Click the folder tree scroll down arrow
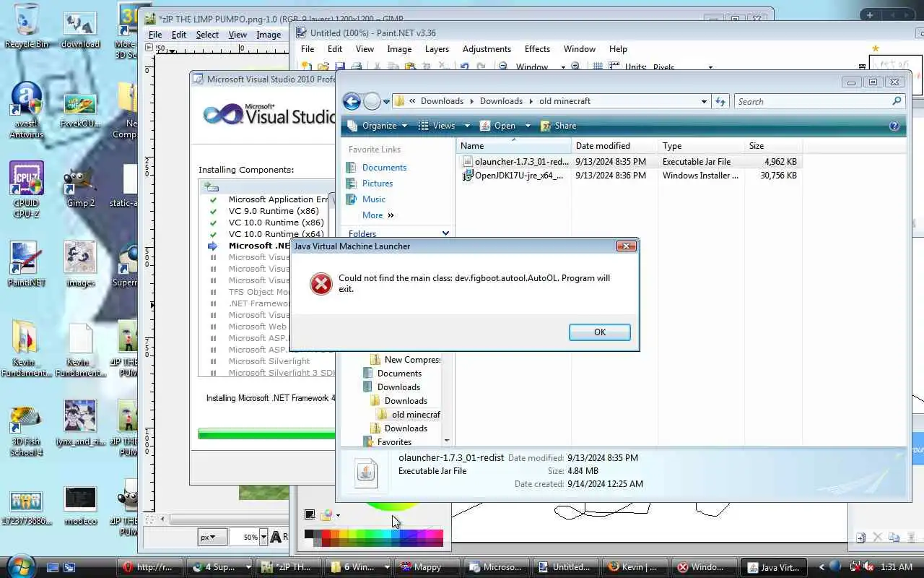Viewport: 924px width, 578px height. (447, 440)
